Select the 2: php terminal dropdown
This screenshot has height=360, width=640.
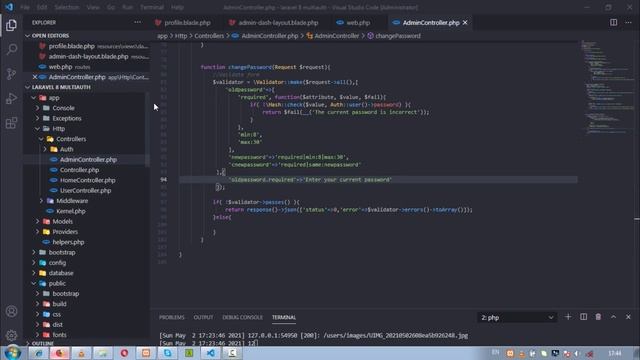pos(517,318)
